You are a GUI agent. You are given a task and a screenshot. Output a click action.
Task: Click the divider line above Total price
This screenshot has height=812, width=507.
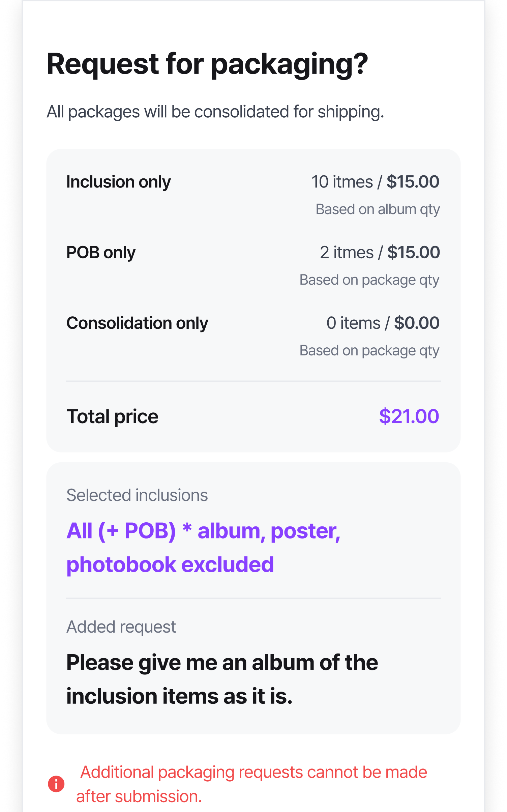(x=253, y=381)
